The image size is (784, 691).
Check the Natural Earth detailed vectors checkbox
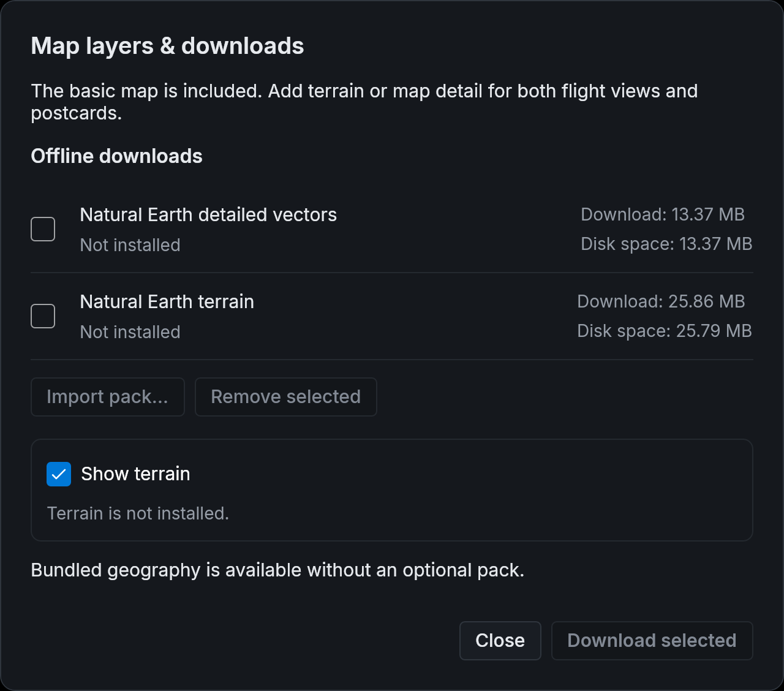[x=43, y=229]
